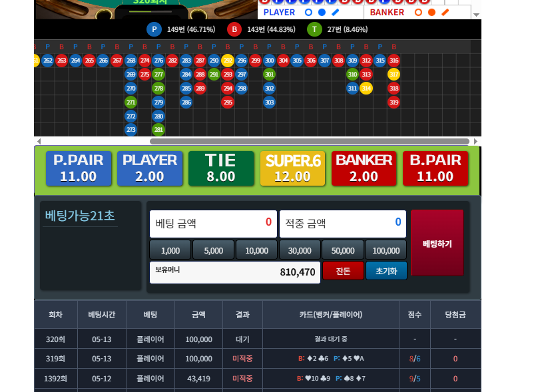Image resolution: width=542 pixels, height=392 pixels.
Task: Select yellow bead number 292
Action: click(x=228, y=61)
